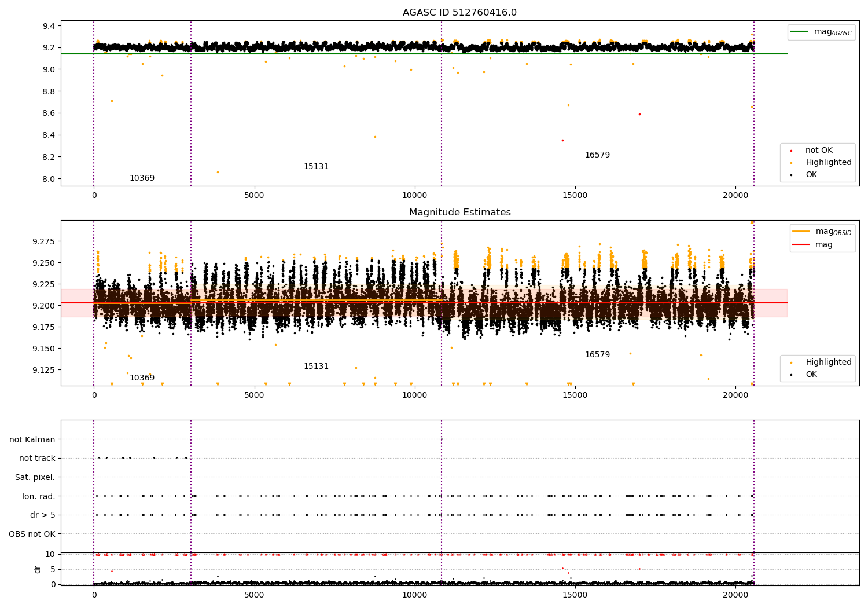Image resolution: width=868 pixels, height=608 pixels.
Task: Click y-axis tick 9.150 on middle plot
Action: coord(44,349)
